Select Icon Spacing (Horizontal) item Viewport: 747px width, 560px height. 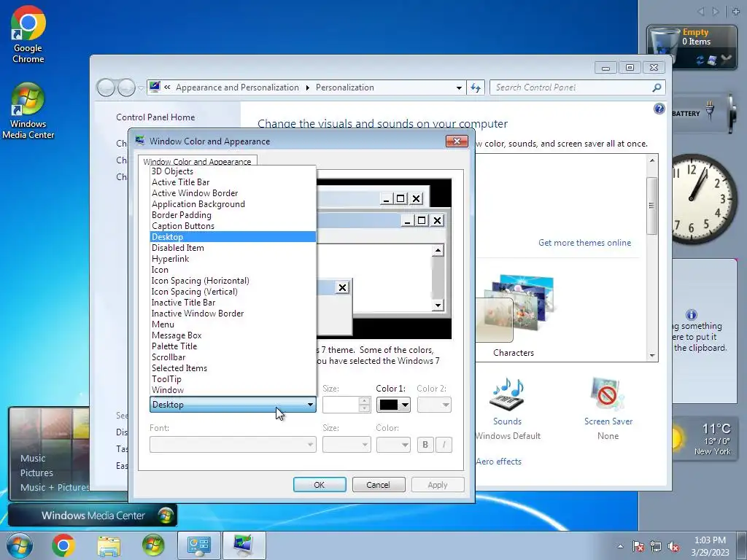233,281
